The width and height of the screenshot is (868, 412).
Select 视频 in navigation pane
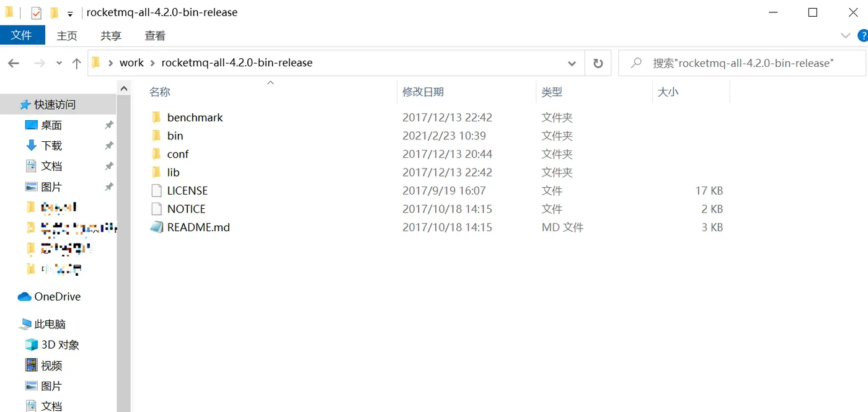tap(51, 365)
